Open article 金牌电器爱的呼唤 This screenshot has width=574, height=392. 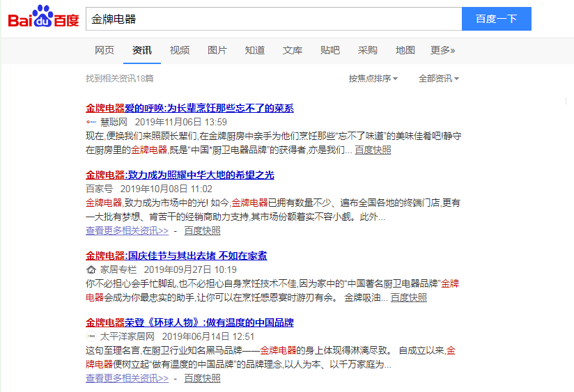coord(189,108)
